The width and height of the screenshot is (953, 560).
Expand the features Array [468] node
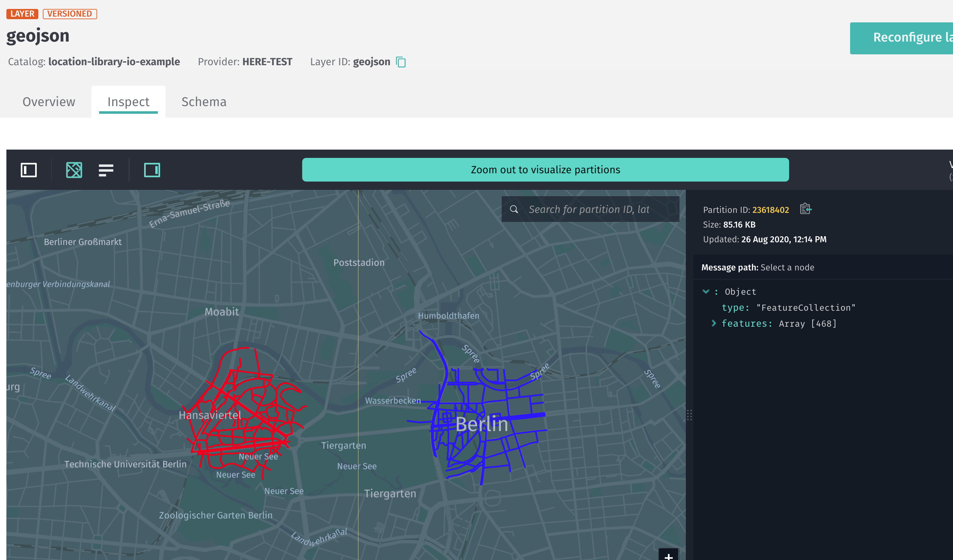(x=714, y=323)
